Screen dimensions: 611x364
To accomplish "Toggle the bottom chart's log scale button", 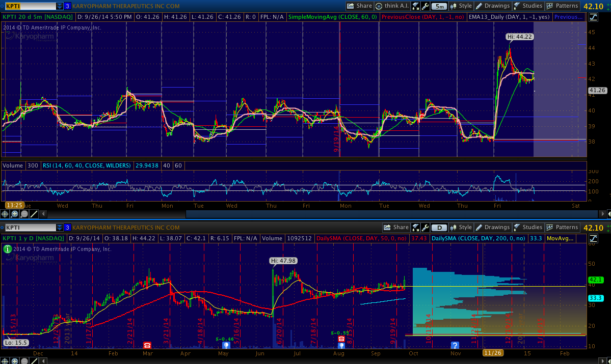I will (x=593, y=238).
